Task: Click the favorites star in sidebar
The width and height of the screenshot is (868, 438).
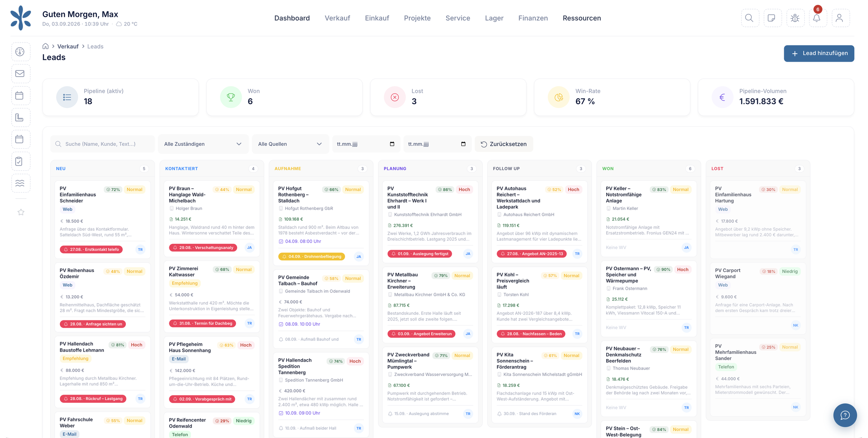Action: pyautogui.click(x=21, y=212)
